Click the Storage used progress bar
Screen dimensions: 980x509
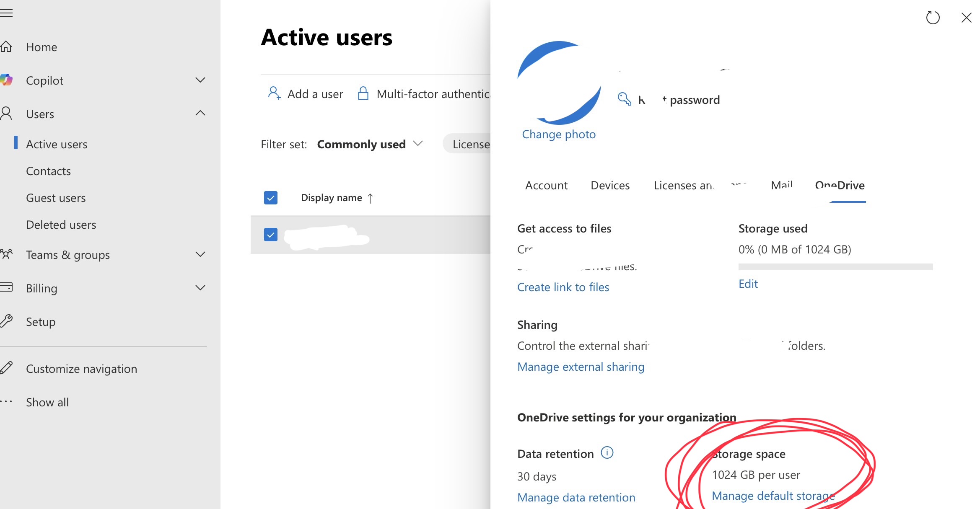[835, 267]
